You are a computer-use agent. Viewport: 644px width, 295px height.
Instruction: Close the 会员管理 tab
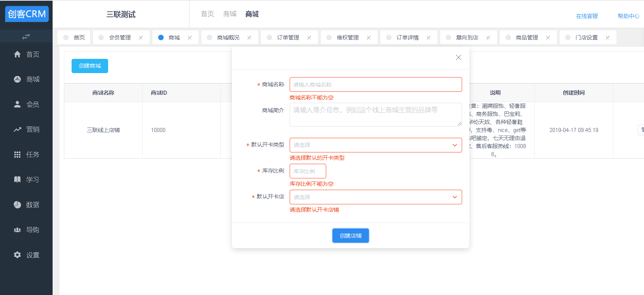coord(141,38)
